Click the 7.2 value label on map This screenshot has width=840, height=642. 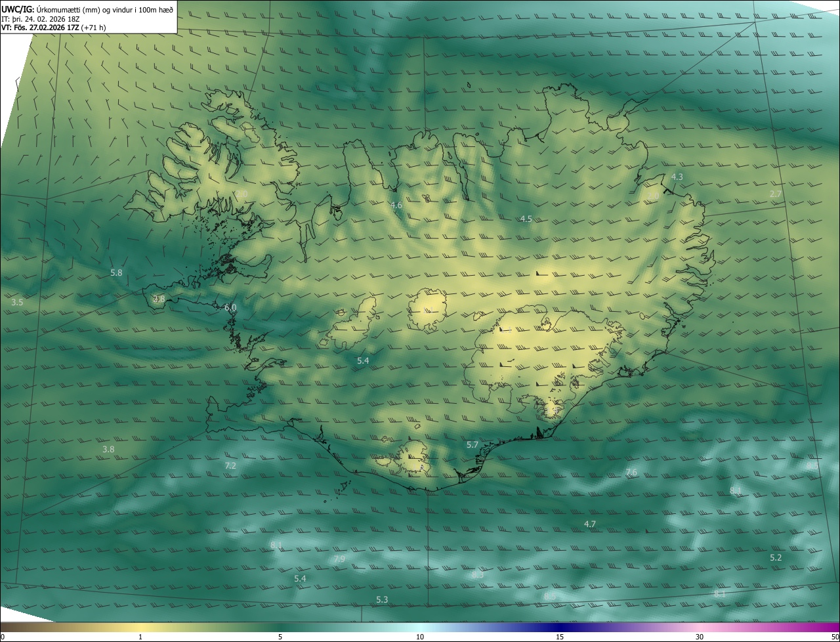coord(230,466)
